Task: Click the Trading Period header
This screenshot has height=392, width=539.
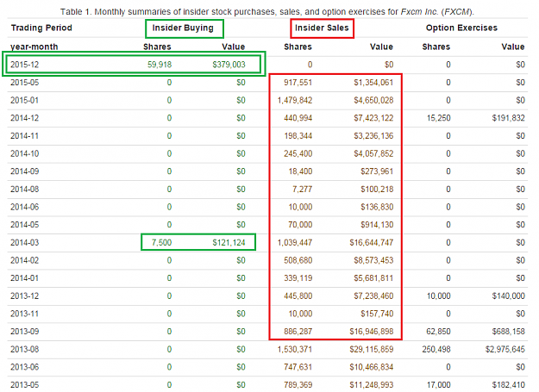Action: pos(41,28)
